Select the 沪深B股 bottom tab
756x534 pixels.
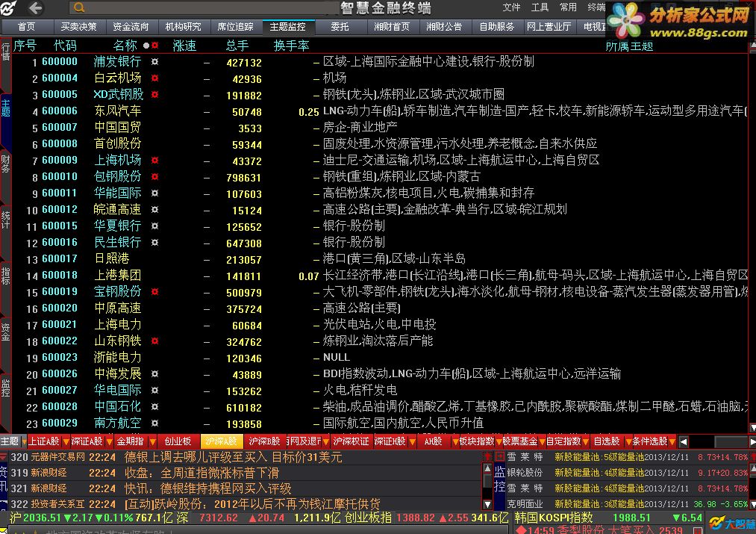264,441
